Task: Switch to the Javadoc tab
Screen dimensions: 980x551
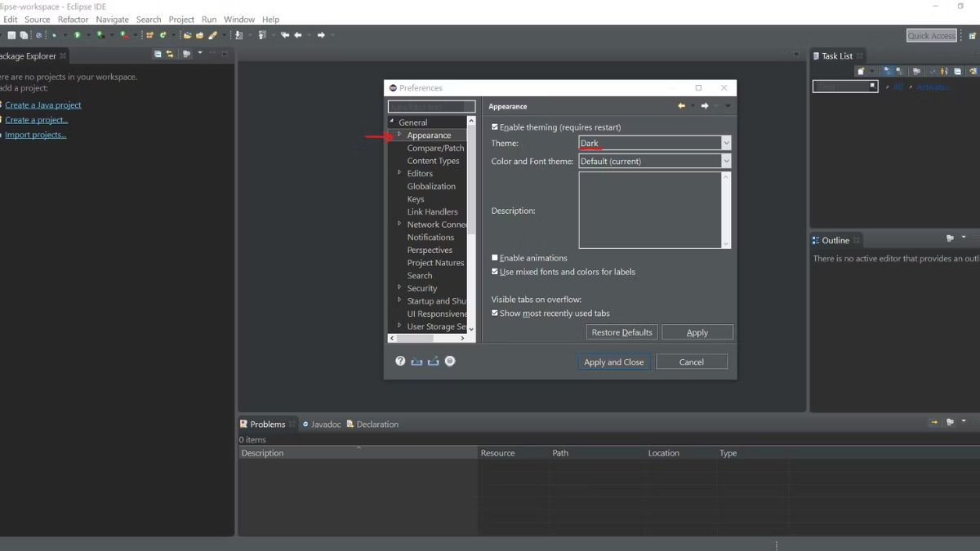Action: pos(321,424)
